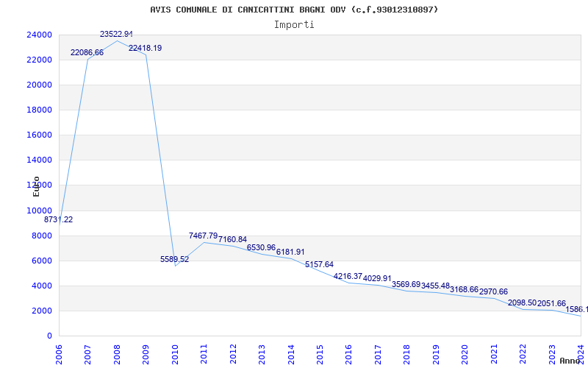Click the y-axis value 16000

[x=39, y=135]
